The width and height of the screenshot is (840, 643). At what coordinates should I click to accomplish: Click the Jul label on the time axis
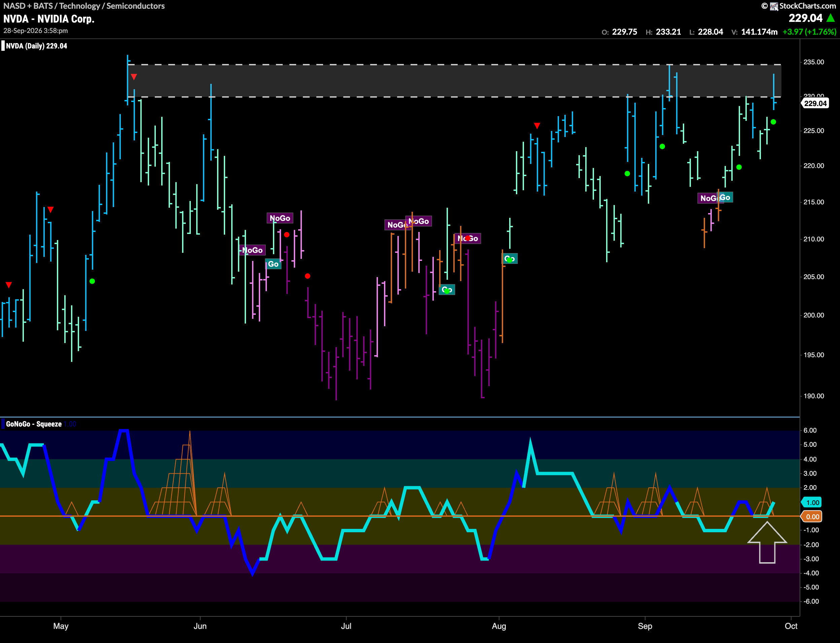point(346,626)
